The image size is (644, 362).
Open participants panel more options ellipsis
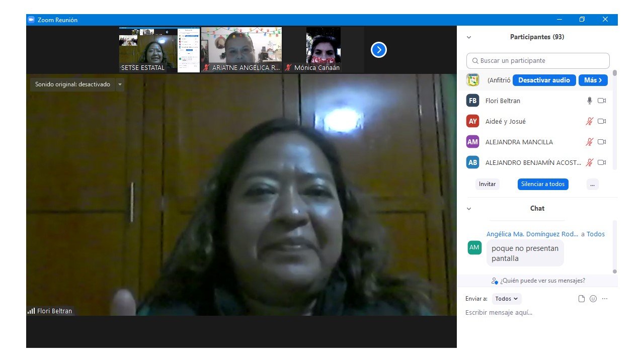592,184
